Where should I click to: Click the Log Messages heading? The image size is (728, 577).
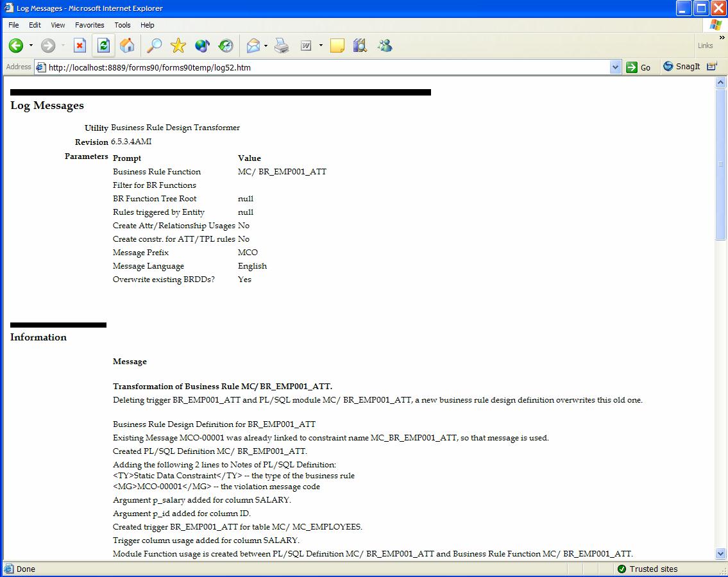point(47,105)
